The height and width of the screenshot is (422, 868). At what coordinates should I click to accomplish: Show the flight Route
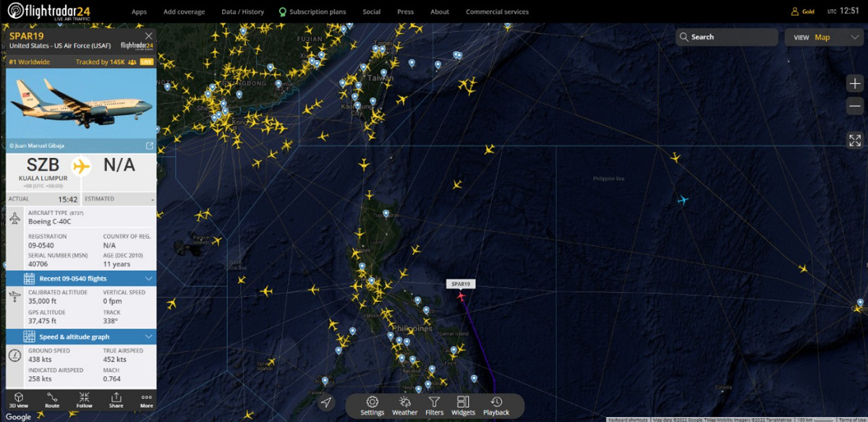point(52,400)
